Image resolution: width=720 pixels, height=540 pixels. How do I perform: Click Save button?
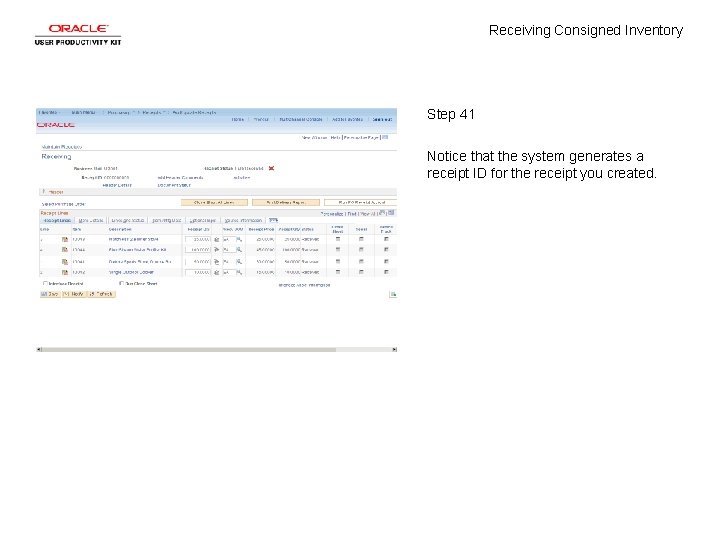(x=50, y=294)
